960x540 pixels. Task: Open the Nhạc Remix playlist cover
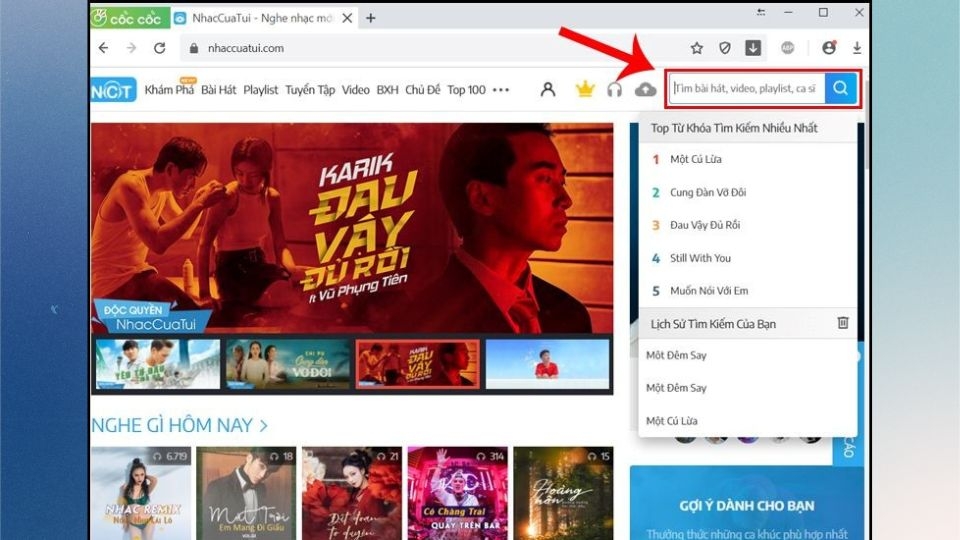[141, 493]
